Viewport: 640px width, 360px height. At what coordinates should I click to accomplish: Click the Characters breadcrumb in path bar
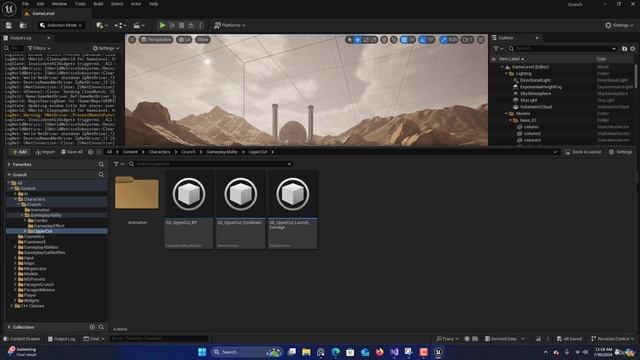click(x=159, y=152)
